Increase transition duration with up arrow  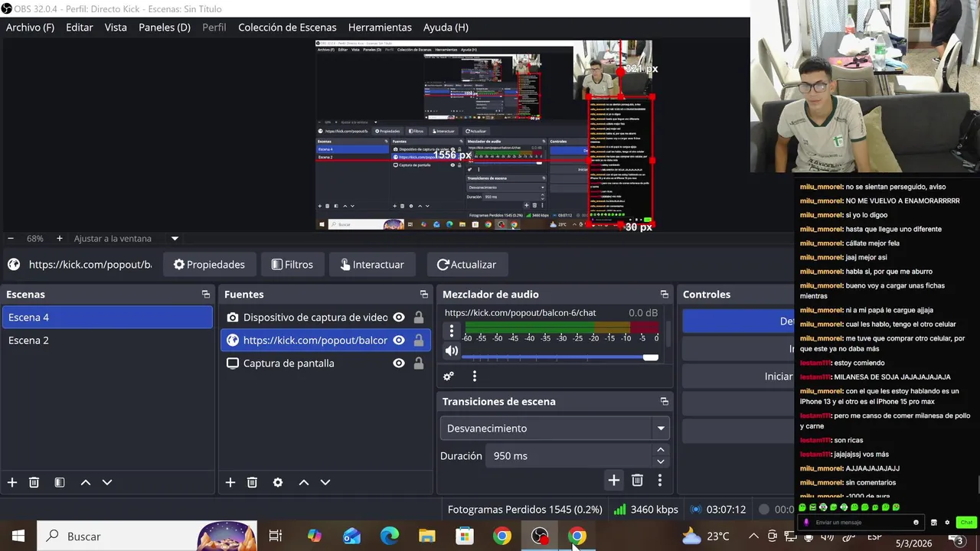point(661,450)
